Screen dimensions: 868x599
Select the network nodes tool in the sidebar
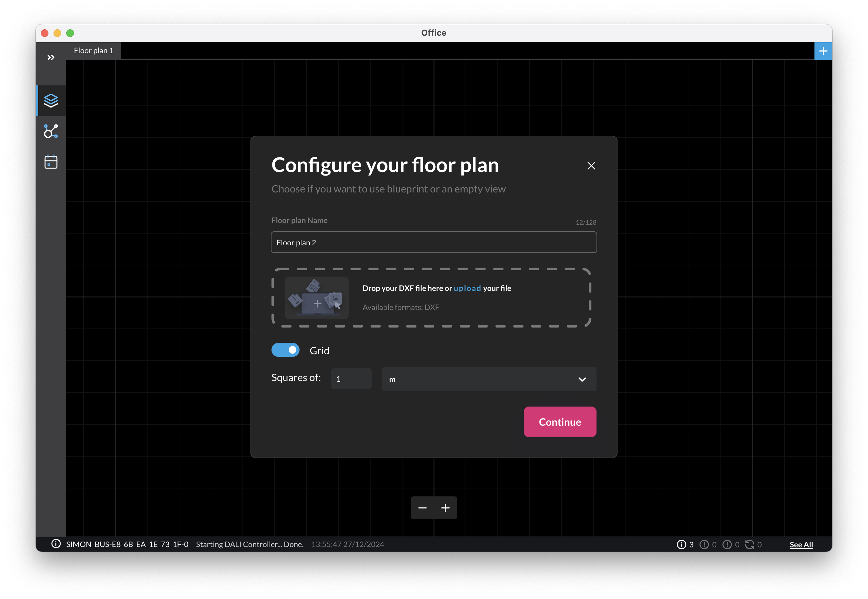tap(51, 131)
